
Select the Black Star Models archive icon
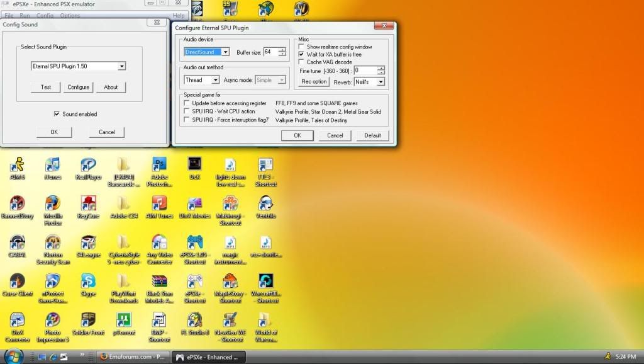[159, 288]
